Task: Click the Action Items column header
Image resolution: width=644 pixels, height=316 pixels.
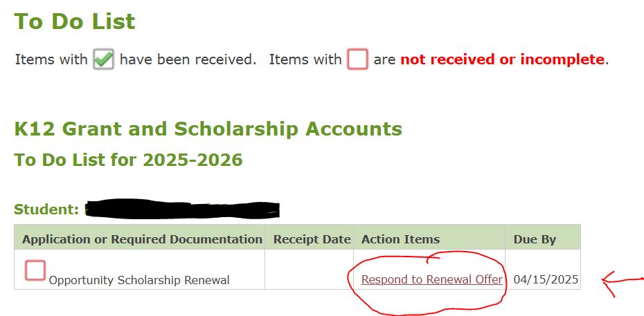Action: click(x=400, y=239)
